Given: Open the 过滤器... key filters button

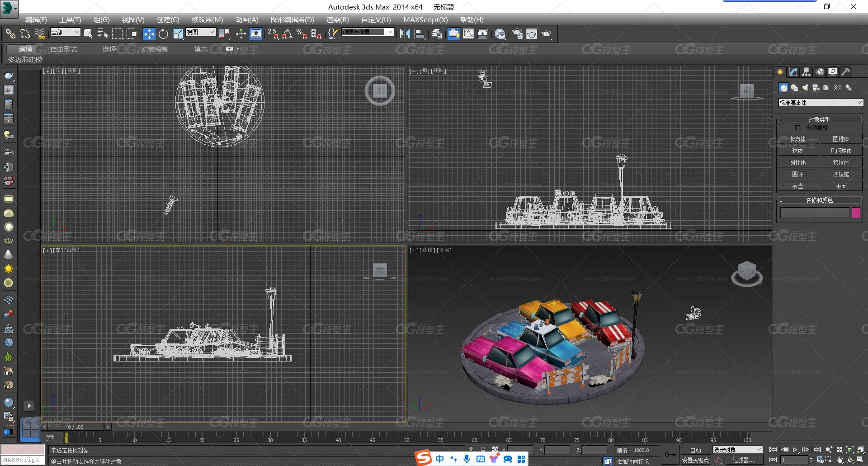Looking at the screenshot, I should [x=743, y=460].
